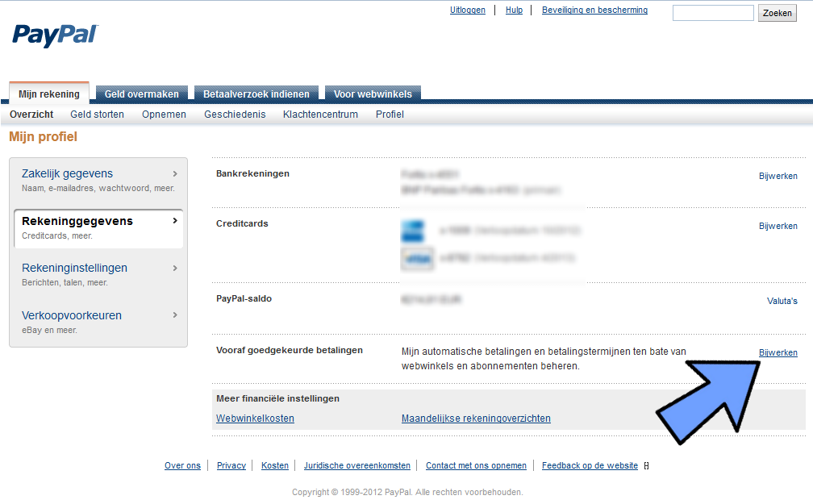Focus the search input field

pos(713,13)
